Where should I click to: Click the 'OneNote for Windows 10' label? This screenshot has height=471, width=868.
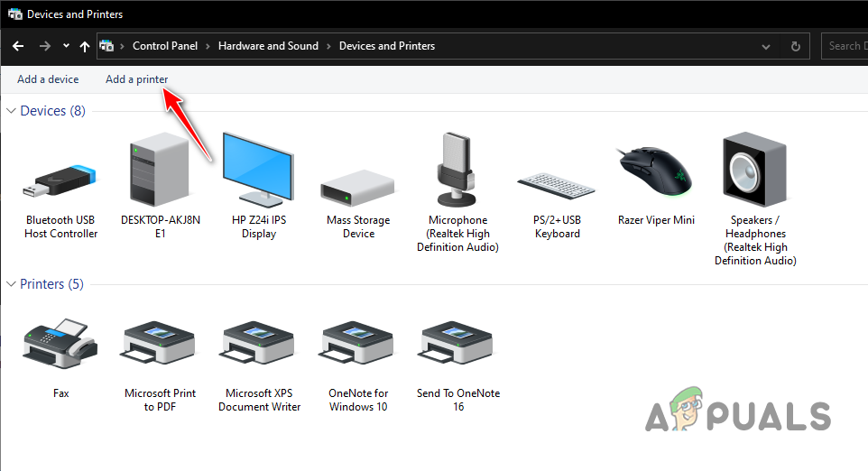coord(358,400)
